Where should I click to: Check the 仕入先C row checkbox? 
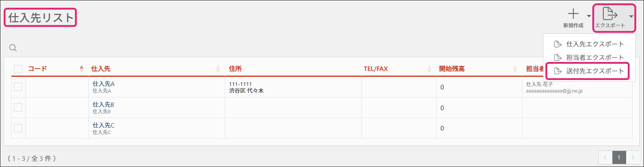18,128
